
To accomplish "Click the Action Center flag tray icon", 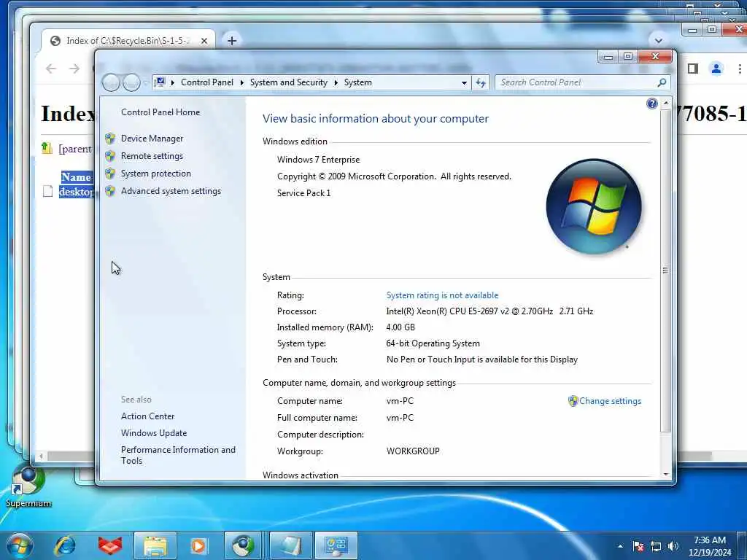I will pyautogui.click(x=638, y=546).
